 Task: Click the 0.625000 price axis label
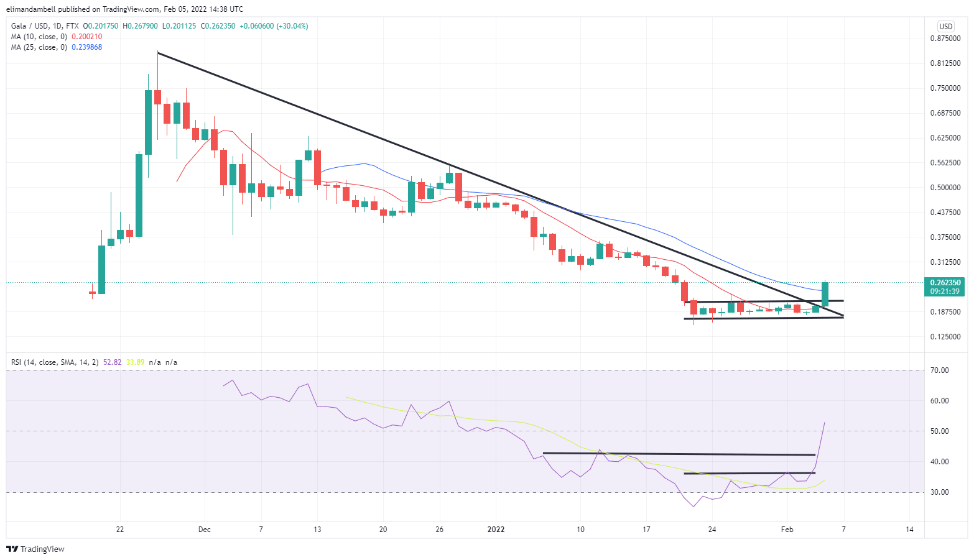click(945, 138)
